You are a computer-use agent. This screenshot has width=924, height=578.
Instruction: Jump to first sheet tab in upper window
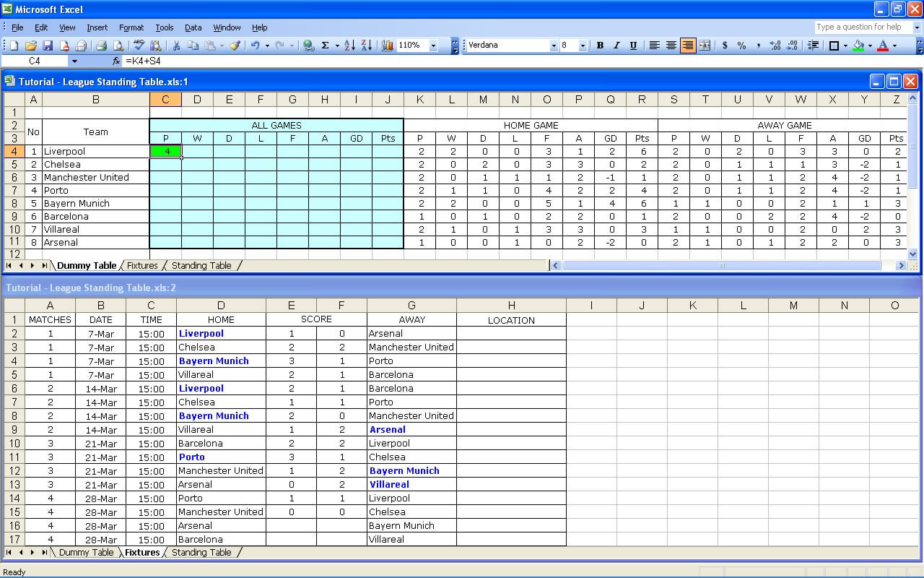9,266
